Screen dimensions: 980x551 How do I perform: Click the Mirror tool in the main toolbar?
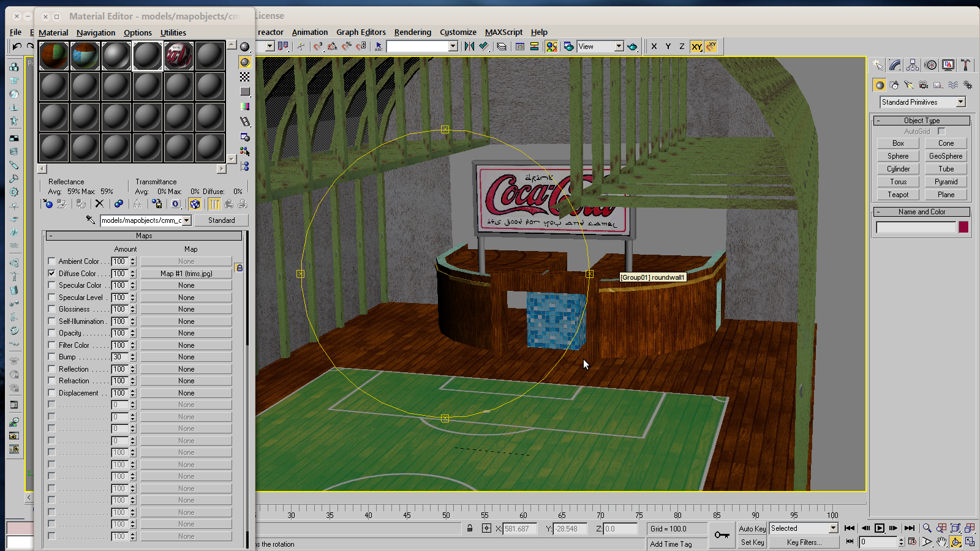coord(469,47)
